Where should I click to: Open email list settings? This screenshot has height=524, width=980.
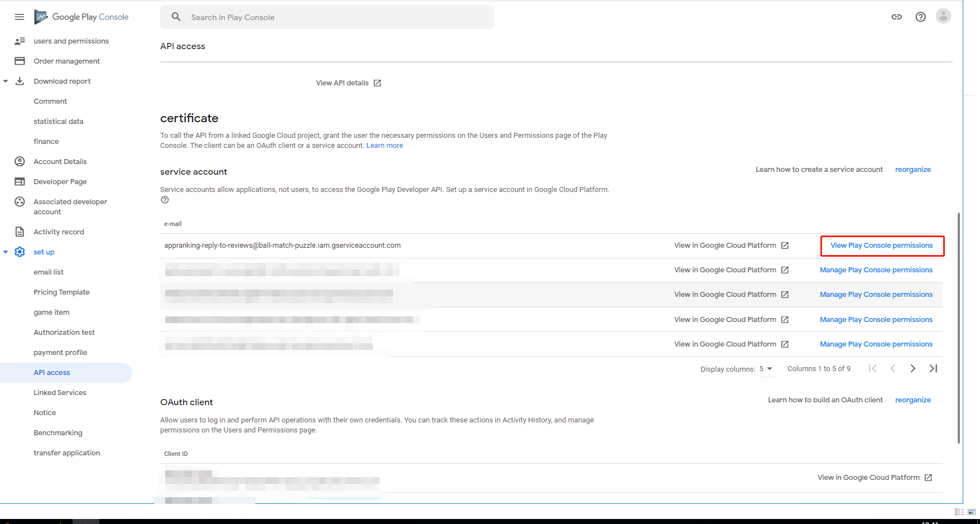click(49, 272)
